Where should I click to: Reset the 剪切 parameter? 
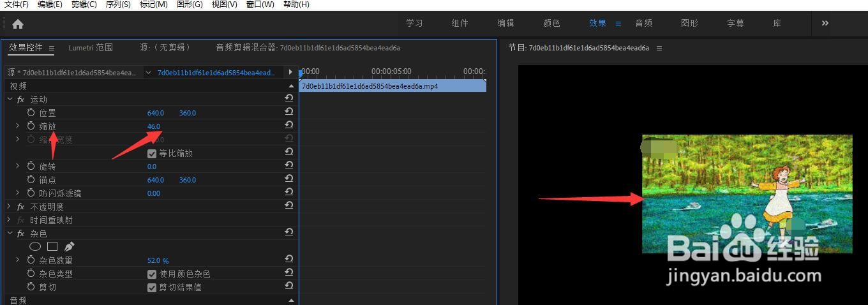[289, 286]
